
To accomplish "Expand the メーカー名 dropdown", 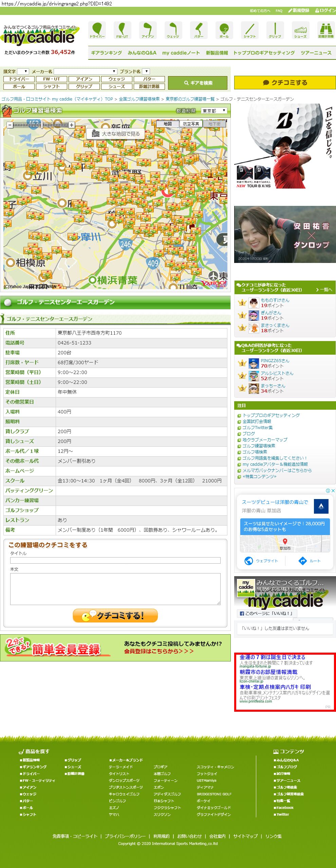I will (x=85, y=71).
